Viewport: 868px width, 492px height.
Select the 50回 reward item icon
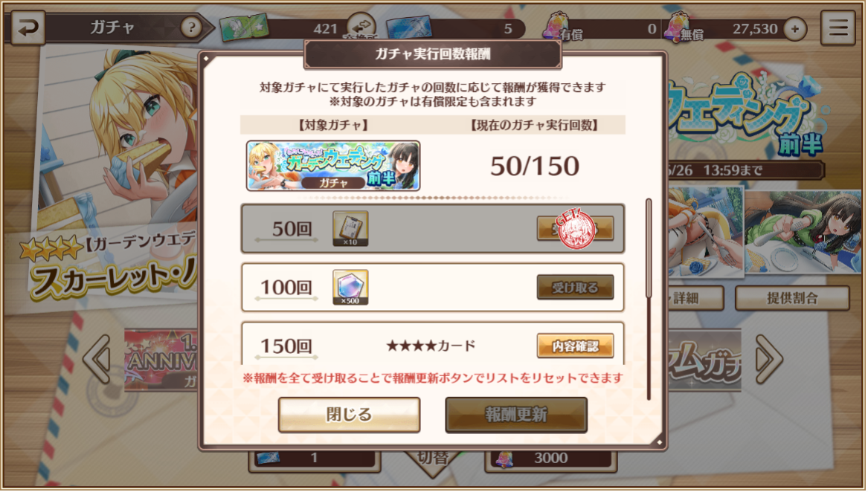350,229
